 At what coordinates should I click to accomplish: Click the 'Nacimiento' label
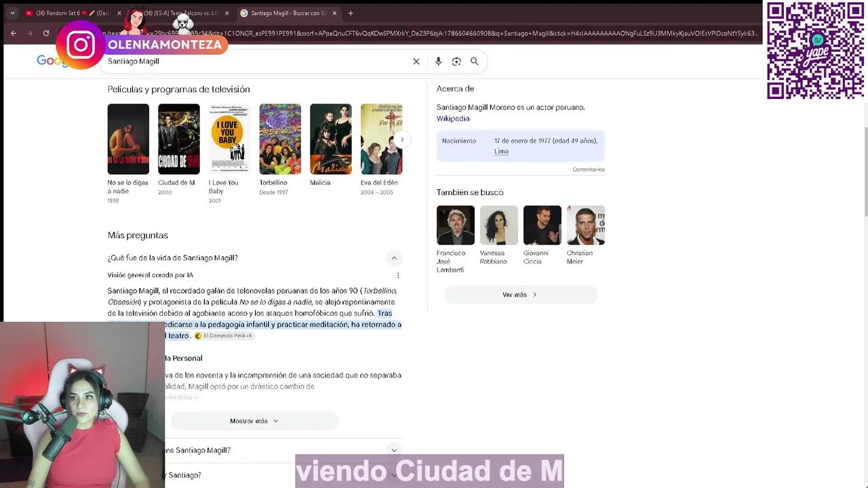459,141
